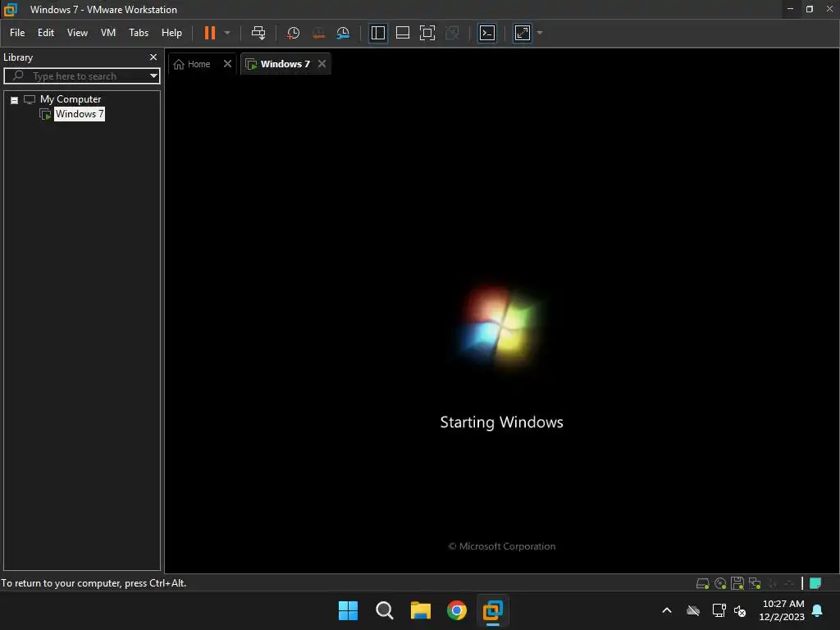Pause the virtual machine with the orange button
The image size is (840, 630).
coord(209,33)
